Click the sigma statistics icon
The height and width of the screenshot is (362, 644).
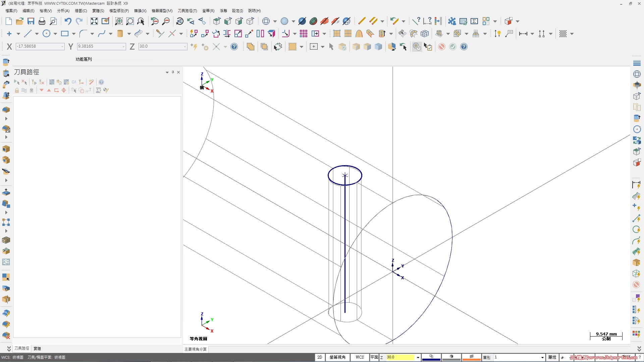[474, 21]
